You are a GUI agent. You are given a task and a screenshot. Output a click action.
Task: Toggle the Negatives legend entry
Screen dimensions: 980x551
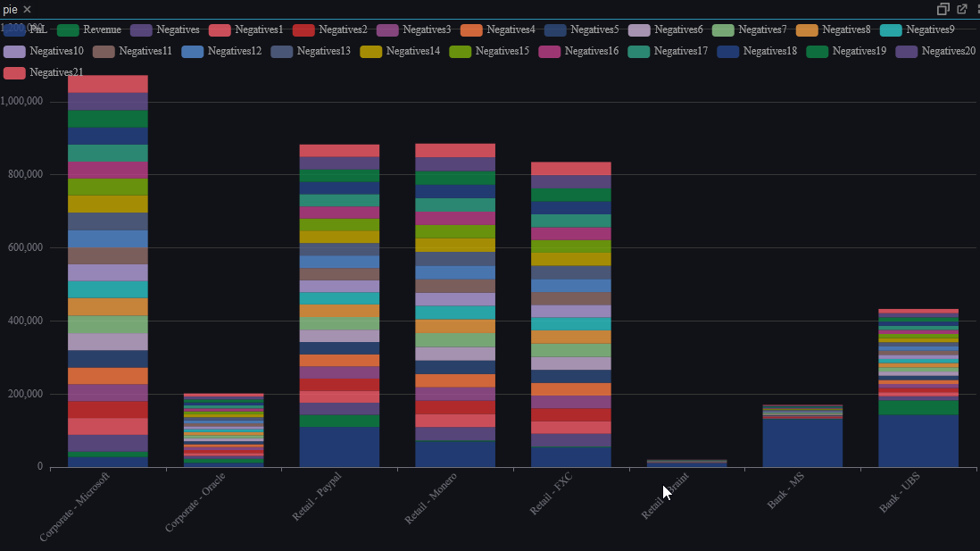click(178, 29)
